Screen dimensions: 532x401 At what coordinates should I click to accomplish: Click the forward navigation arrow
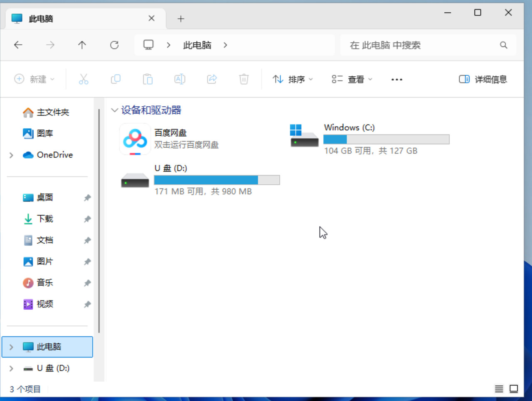click(x=50, y=45)
